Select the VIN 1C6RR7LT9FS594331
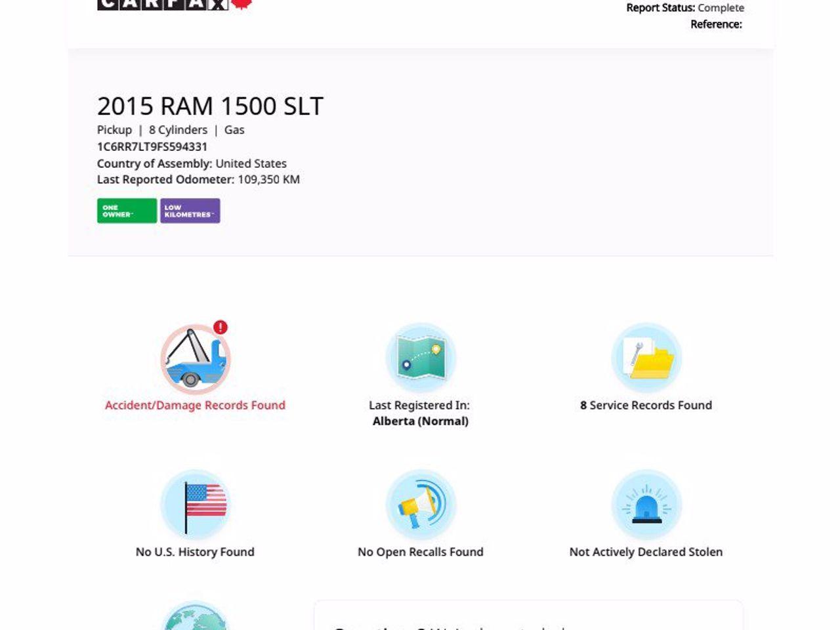 [152, 147]
